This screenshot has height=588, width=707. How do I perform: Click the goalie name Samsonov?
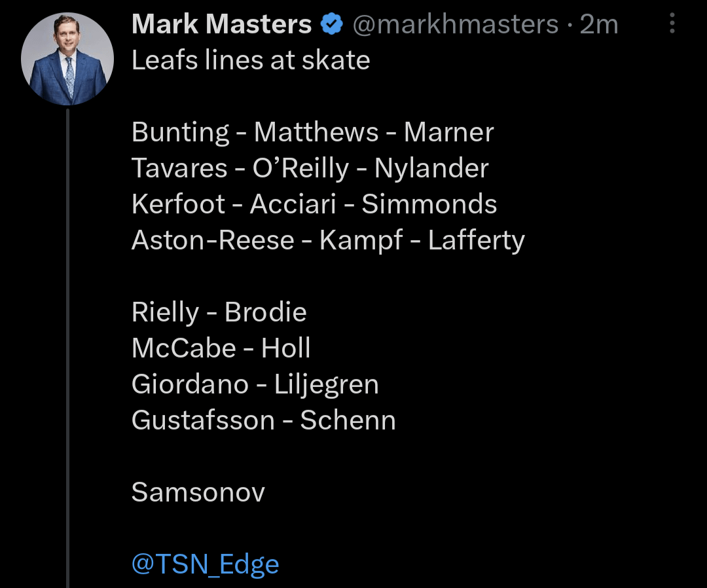[198, 492]
